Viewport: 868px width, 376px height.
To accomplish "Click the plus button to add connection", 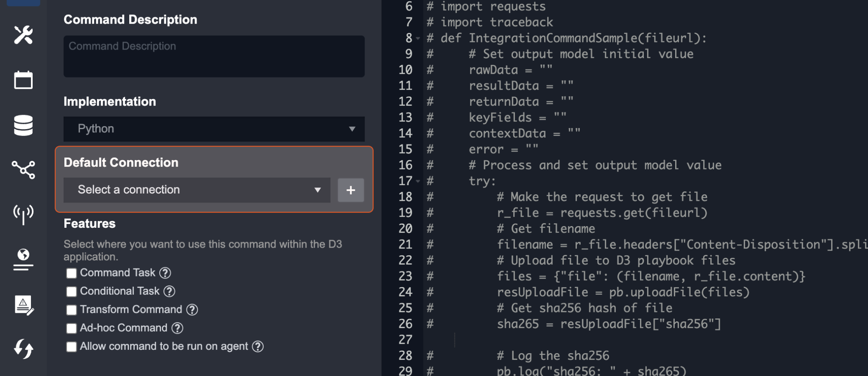I will pos(351,190).
